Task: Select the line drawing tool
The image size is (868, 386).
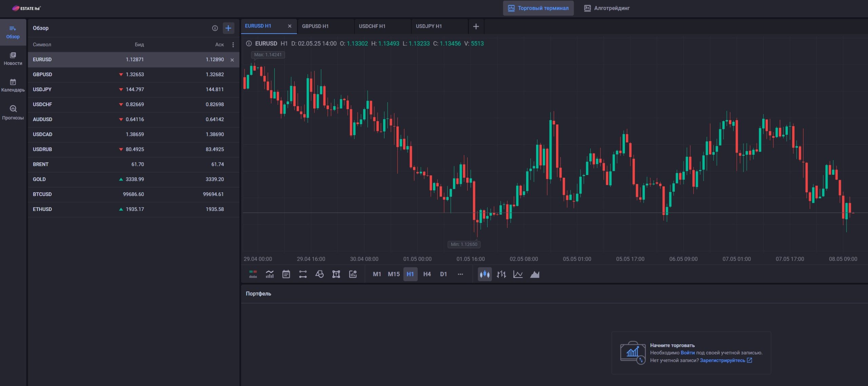Action: pos(303,274)
